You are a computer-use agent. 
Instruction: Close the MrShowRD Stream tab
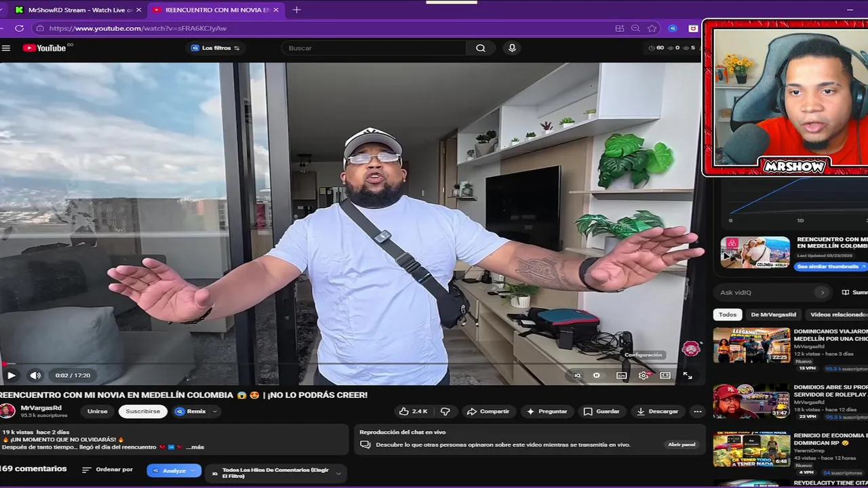(x=139, y=10)
